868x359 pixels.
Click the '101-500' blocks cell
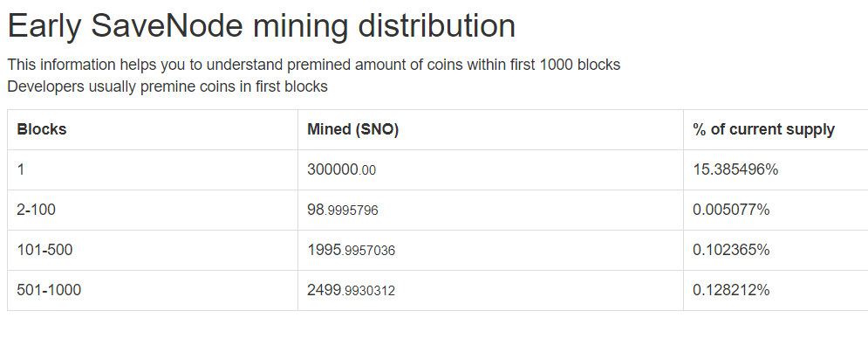pyautogui.click(x=44, y=250)
